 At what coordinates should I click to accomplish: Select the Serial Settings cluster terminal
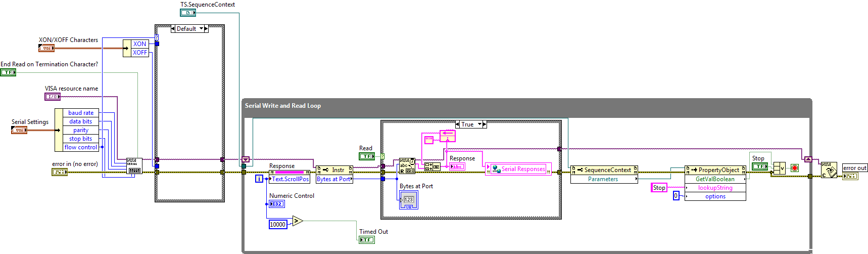19,130
